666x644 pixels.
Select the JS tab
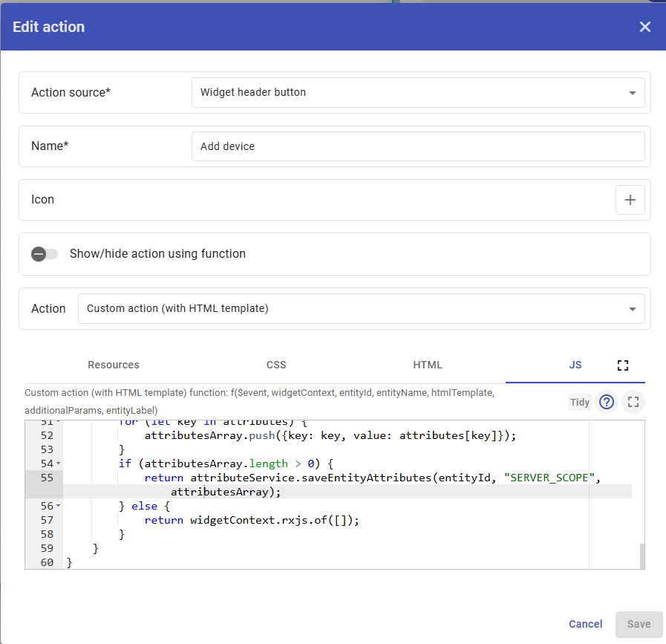(575, 365)
